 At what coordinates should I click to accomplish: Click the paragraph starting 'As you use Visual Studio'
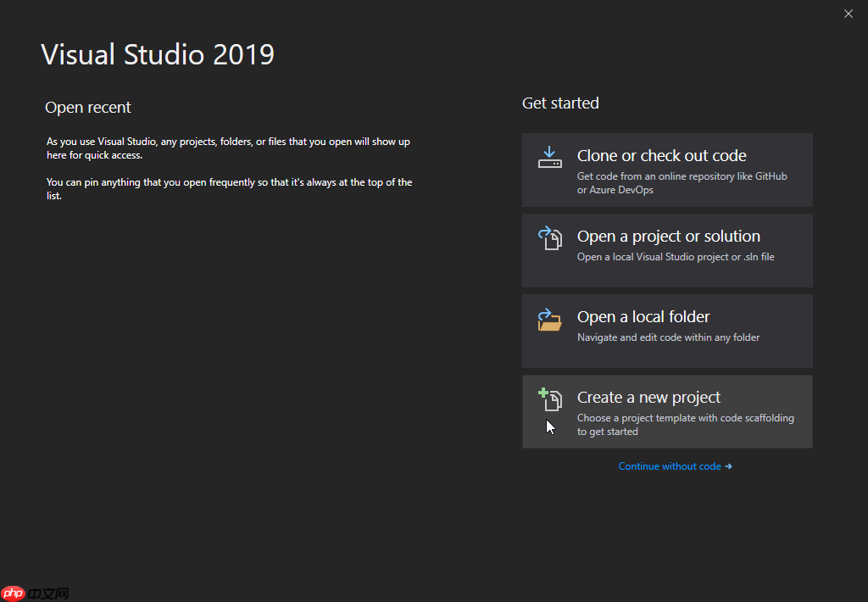[228, 148]
